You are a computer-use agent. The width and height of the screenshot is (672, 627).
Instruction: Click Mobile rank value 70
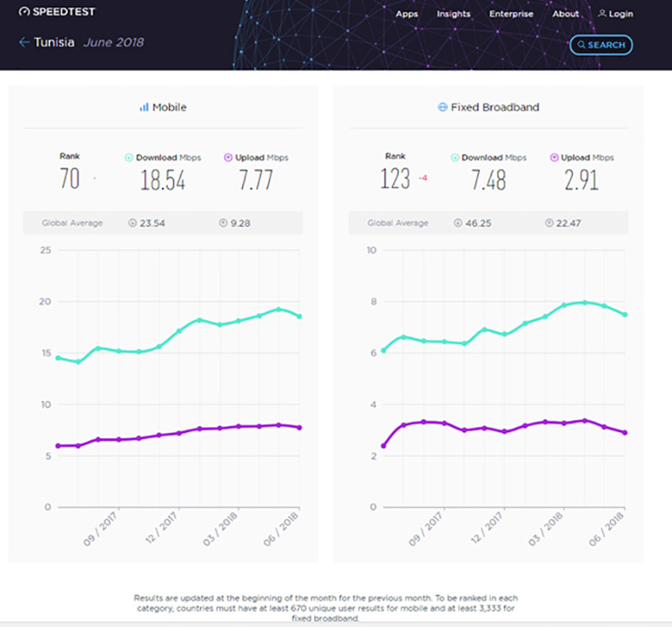click(70, 178)
